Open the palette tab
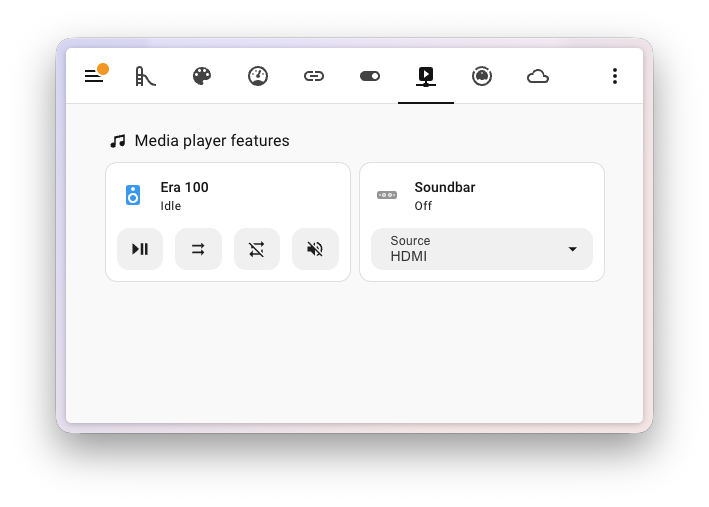Viewport: 709px width, 507px height. pos(202,76)
